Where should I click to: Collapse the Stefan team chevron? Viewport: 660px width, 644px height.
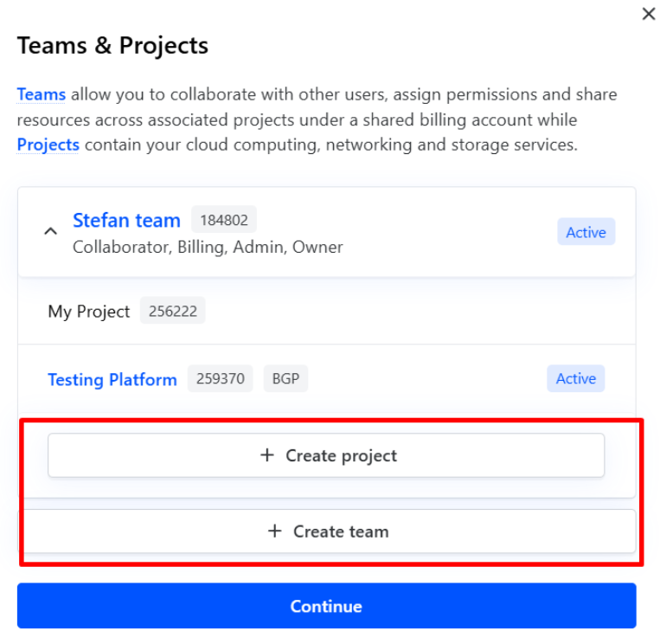point(51,231)
